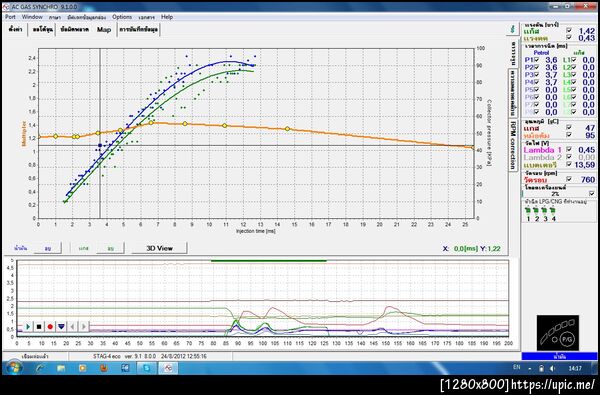Screen dimensions: 600x395
Task: Toggle the Lambda 2 checkbox
Action: pos(569,157)
